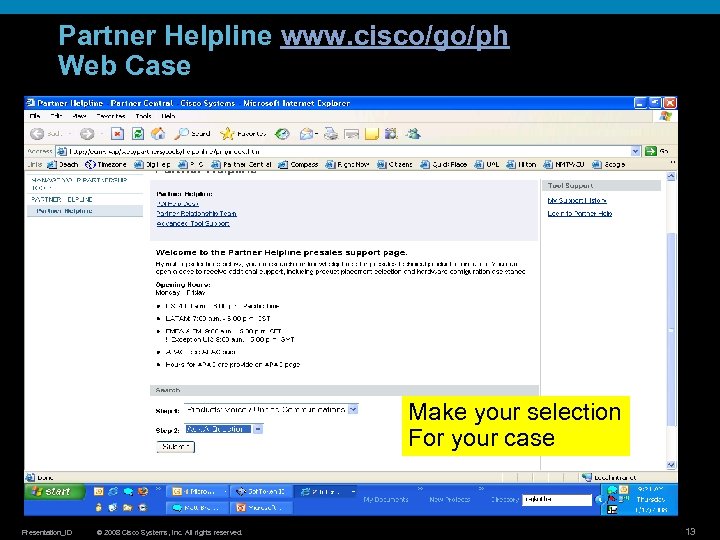
Task: Open My Documents toolbar on taskbar
Action: [x=386, y=500]
